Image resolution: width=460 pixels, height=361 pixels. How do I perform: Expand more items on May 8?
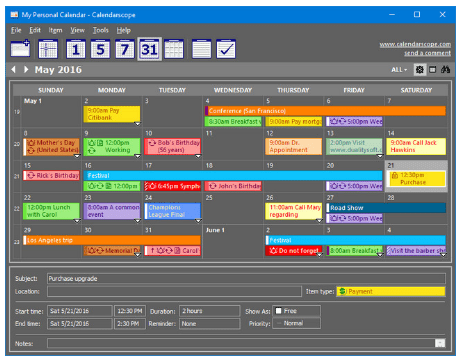tap(77, 156)
